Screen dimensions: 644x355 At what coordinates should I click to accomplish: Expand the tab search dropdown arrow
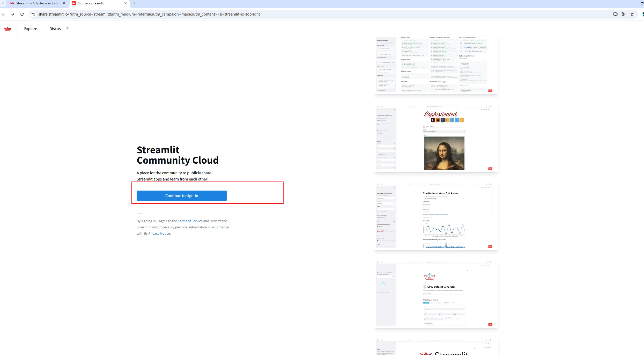pyautogui.click(x=3, y=3)
